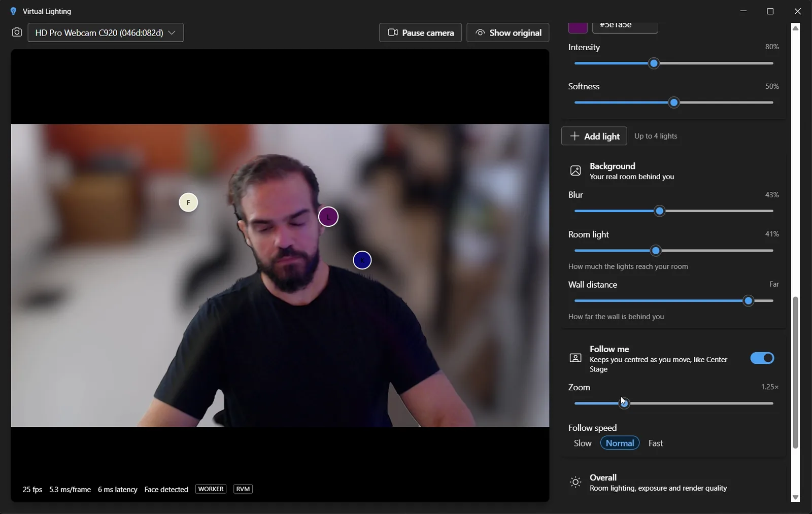Click the Blur slider handle

(660, 211)
